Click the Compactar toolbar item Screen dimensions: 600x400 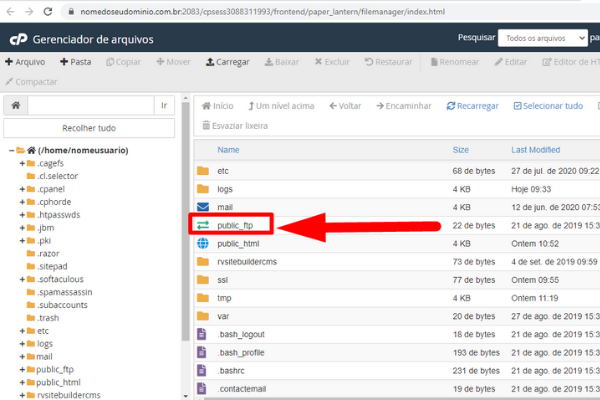pyautogui.click(x=31, y=82)
